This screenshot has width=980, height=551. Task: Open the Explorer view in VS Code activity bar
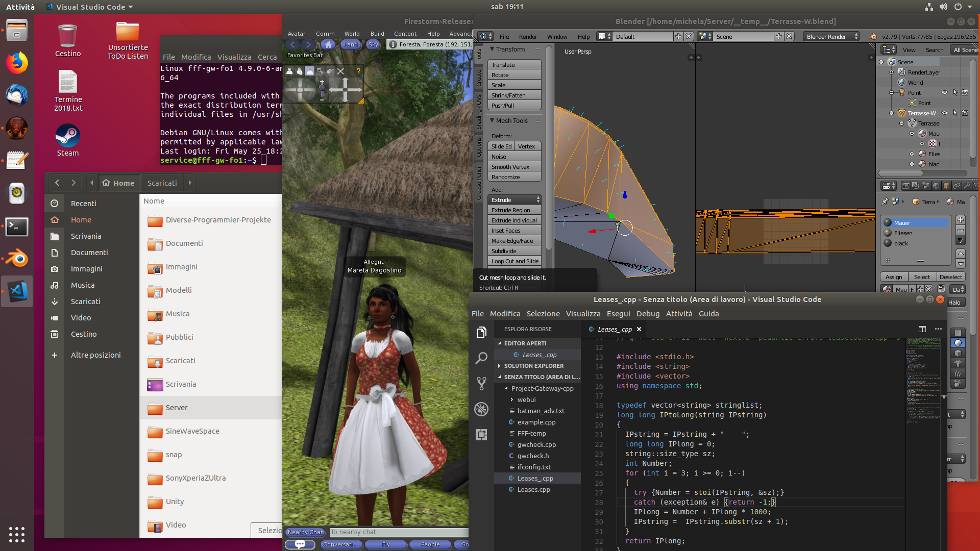481,333
